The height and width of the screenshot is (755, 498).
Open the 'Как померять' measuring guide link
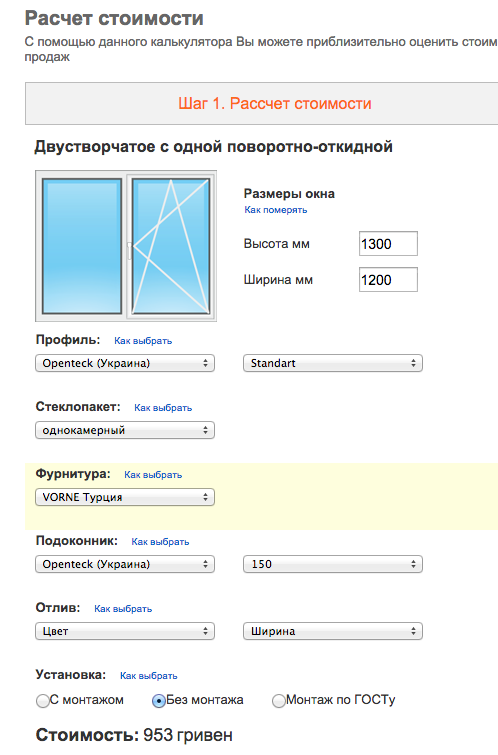275,209
